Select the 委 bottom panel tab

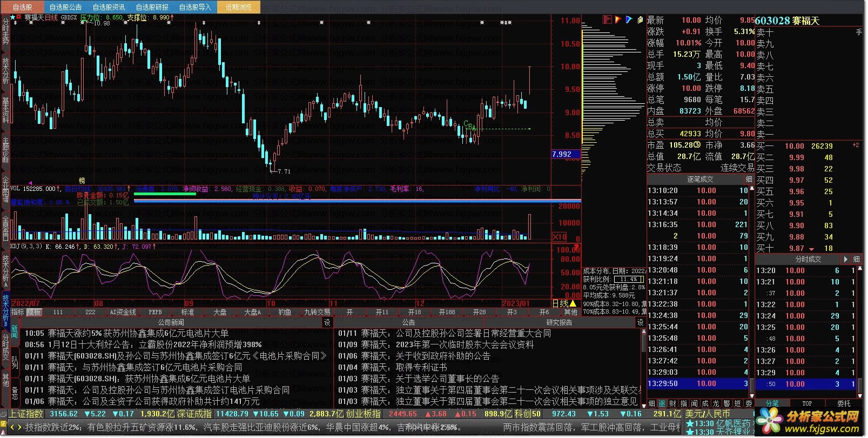pos(749,403)
